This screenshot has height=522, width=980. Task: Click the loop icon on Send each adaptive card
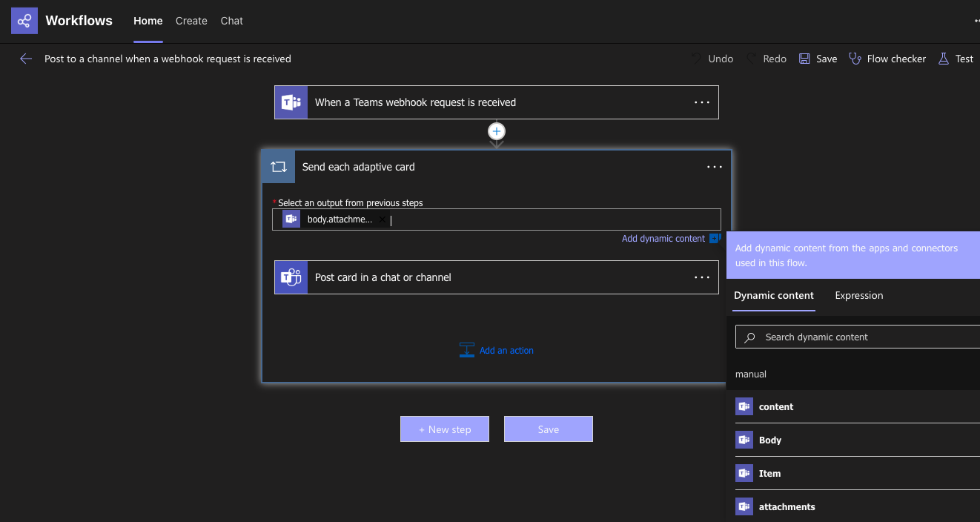coord(279,167)
